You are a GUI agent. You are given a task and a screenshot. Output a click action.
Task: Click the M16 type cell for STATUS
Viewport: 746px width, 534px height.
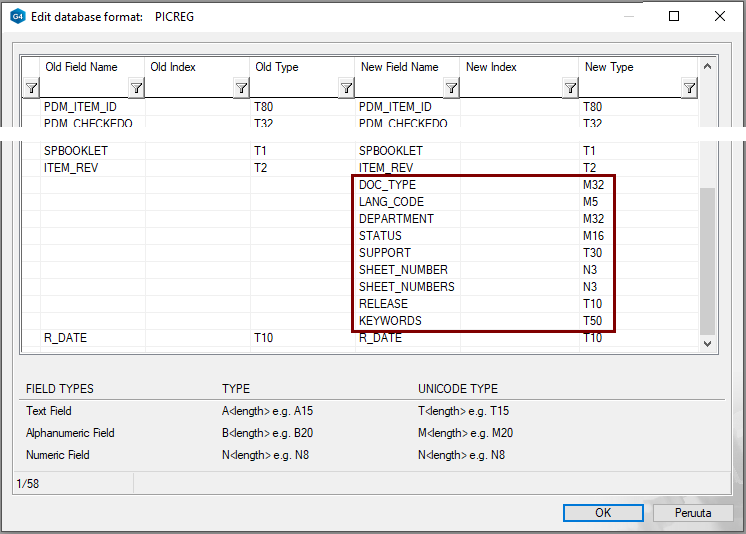coord(594,236)
